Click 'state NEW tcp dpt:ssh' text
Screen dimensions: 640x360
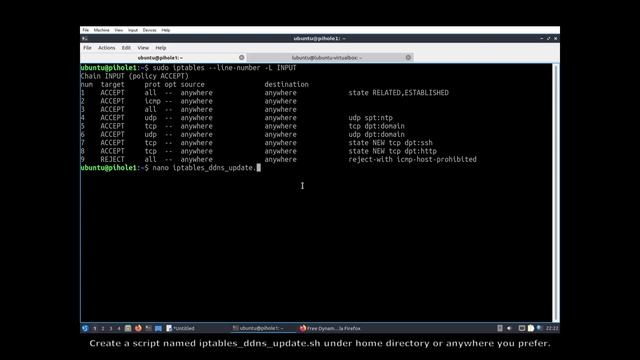(x=390, y=143)
